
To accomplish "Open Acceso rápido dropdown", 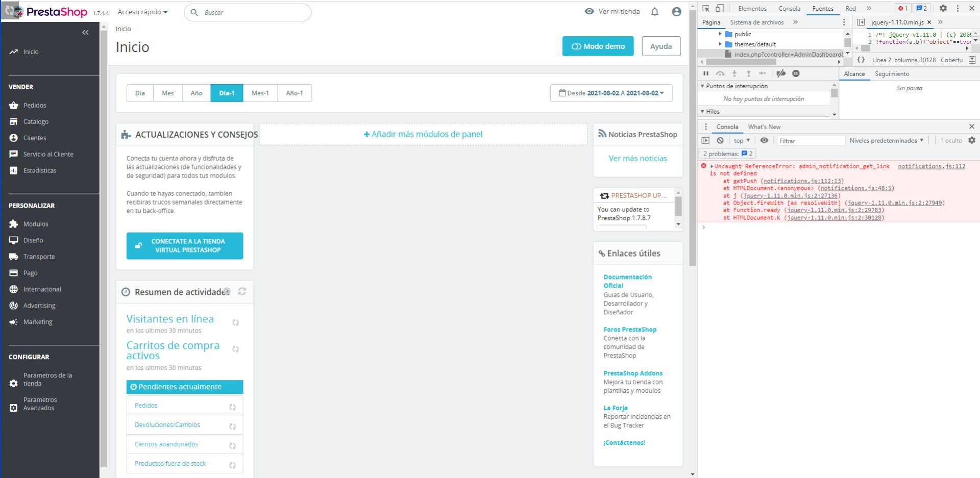I will pyautogui.click(x=142, y=12).
